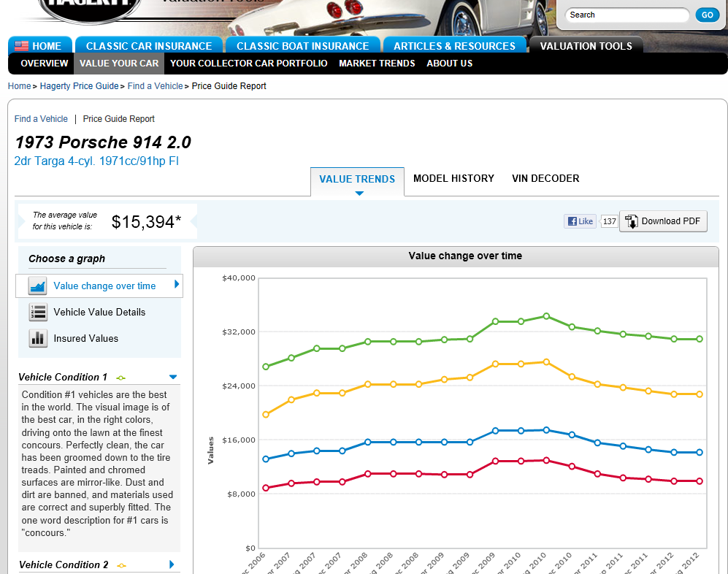Click the US flag icon beside HOME
Viewport: 728px width, 574px height.
click(x=21, y=46)
